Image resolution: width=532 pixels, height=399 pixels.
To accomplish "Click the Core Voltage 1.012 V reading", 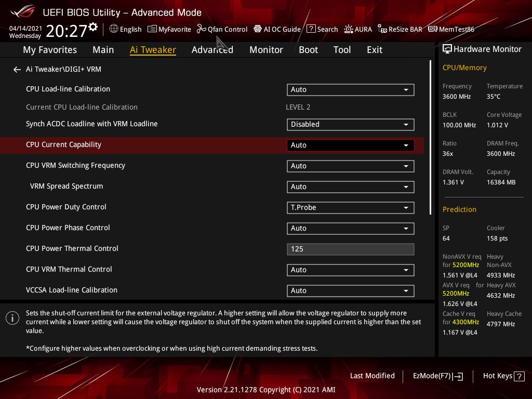I will (497, 125).
